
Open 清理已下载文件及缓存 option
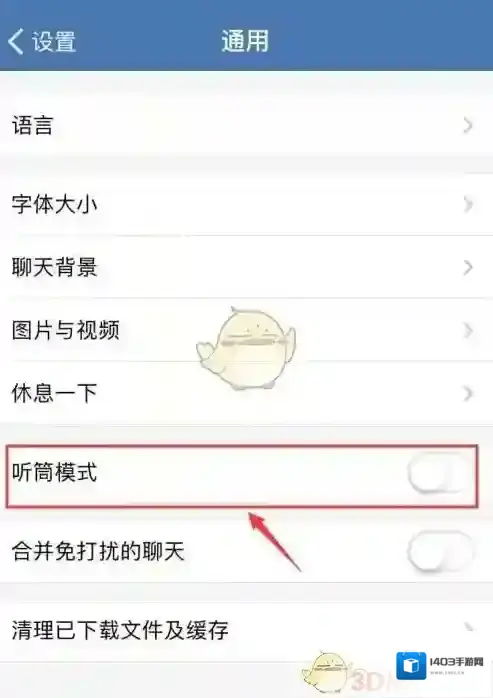pyautogui.click(x=246, y=630)
